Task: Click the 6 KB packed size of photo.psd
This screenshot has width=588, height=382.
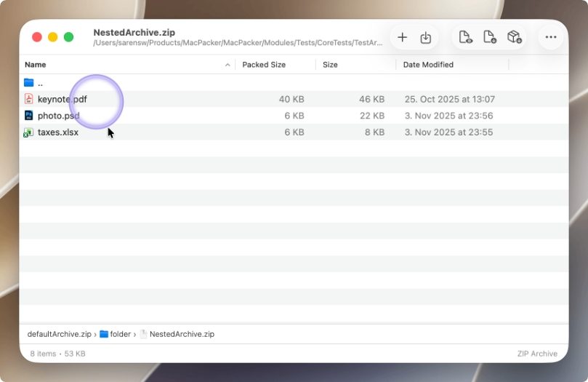Action: coord(294,116)
